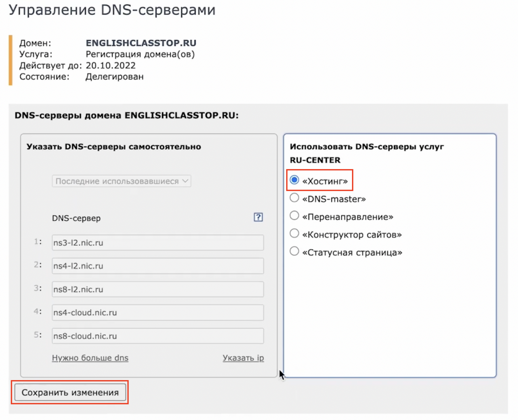518x420 pixels.
Task: Click the «Управление DNS-серверами» page title
Action: [x=112, y=10]
